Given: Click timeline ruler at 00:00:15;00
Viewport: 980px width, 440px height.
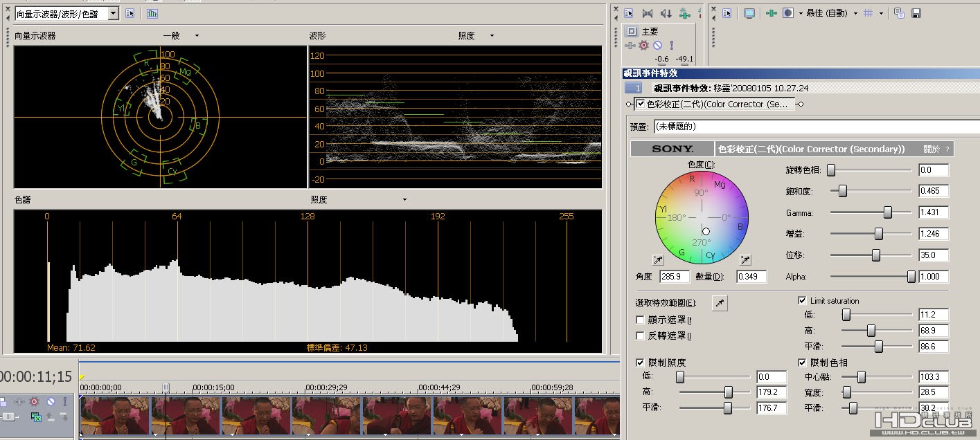Looking at the screenshot, I should click(x=213, y=387).
